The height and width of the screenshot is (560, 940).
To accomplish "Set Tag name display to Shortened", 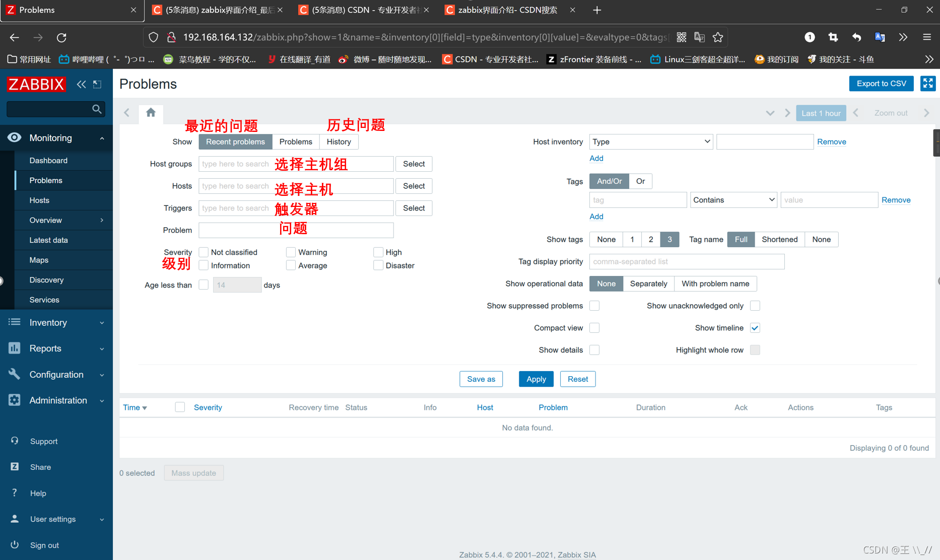I will [779, 239].
